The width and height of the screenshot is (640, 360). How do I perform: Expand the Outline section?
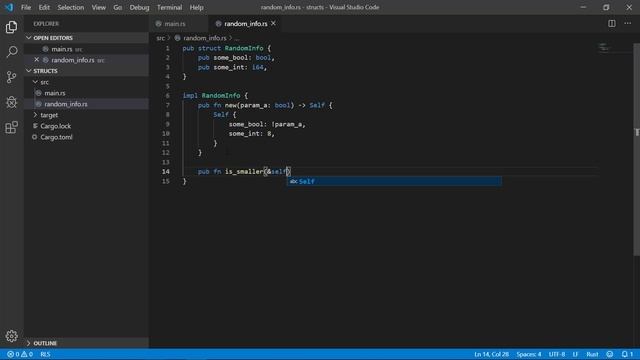point(29,343)
